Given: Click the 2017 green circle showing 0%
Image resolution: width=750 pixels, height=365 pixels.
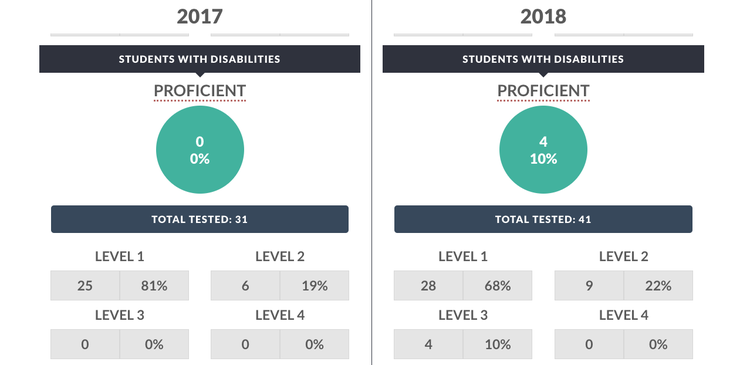Looking at the screenshot, I should coord(200,150).
